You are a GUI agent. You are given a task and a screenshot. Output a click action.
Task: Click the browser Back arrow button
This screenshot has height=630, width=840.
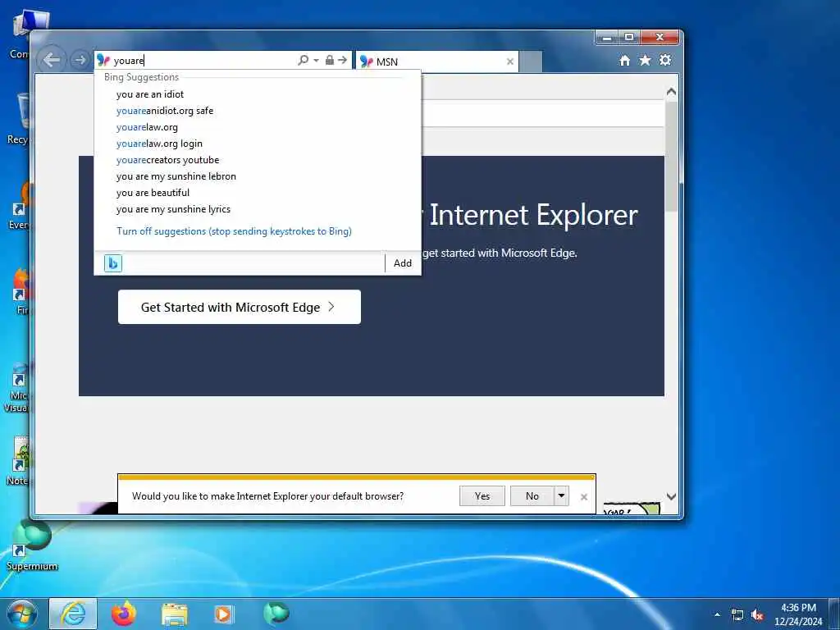pos(52,59)
